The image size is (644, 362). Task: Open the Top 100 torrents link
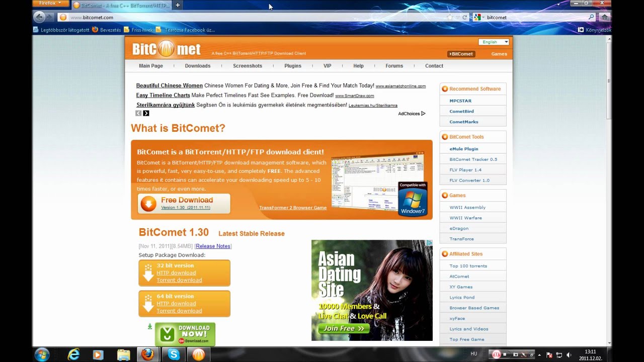[x=468, y=266]
